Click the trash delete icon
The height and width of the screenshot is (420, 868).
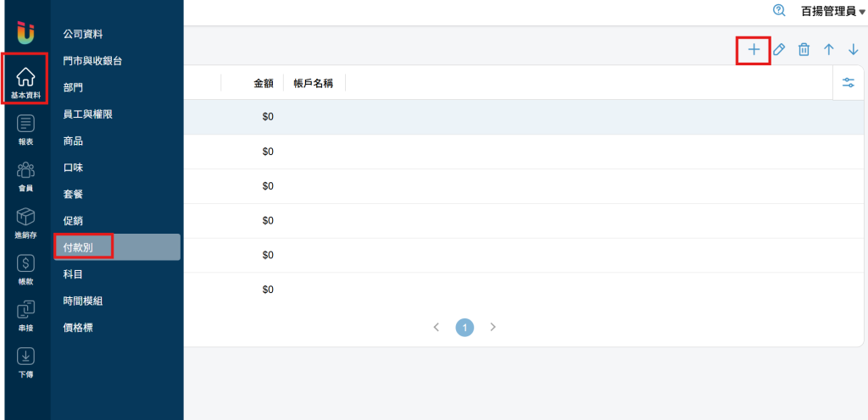[804, 50]
